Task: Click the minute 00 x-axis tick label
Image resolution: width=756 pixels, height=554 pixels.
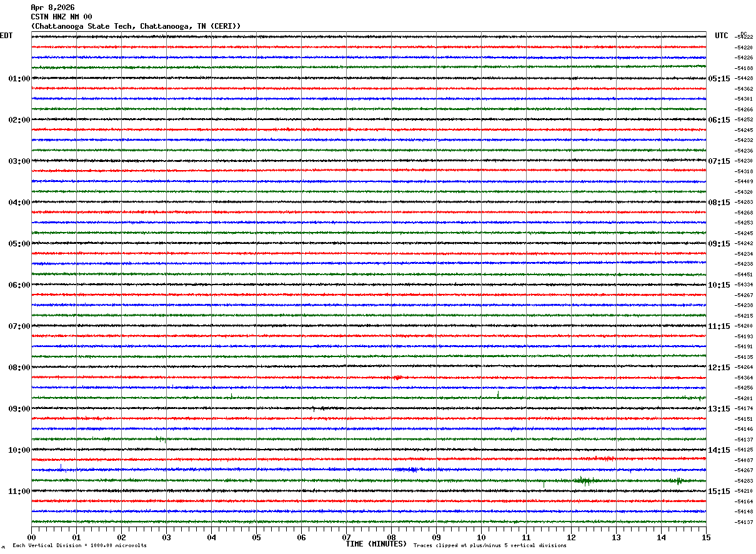Action: pos(31,537)
